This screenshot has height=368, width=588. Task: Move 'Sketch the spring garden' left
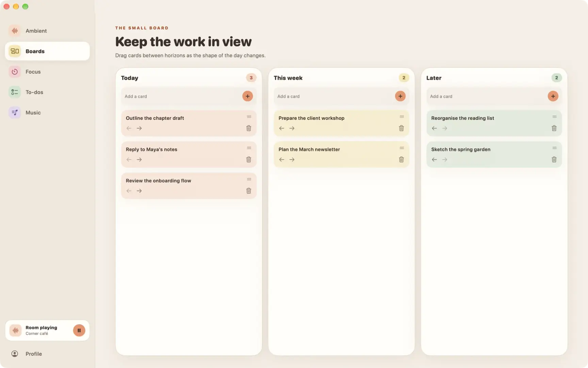tap(434, 159)
